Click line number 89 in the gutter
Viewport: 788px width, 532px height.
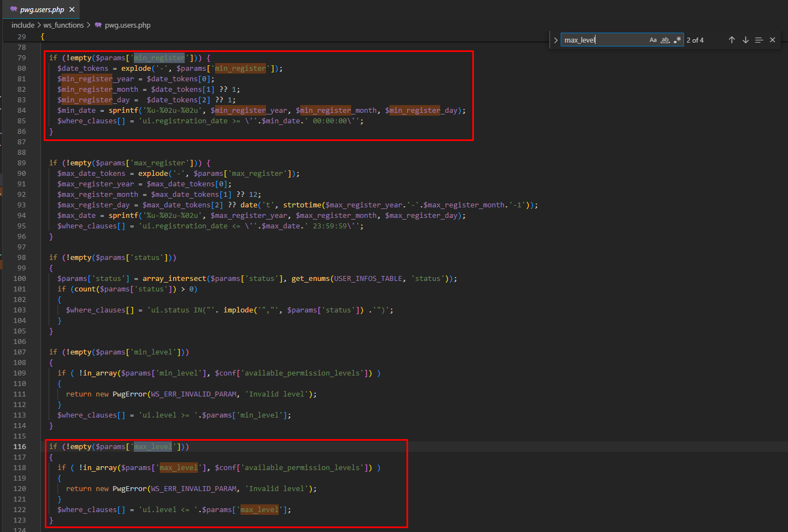(x=22, y=163)
